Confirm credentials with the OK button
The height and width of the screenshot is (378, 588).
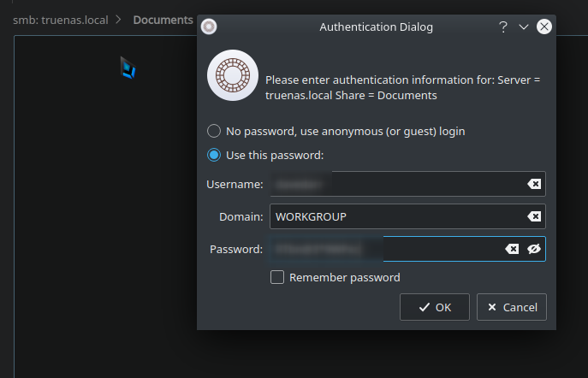pos(435,307)
